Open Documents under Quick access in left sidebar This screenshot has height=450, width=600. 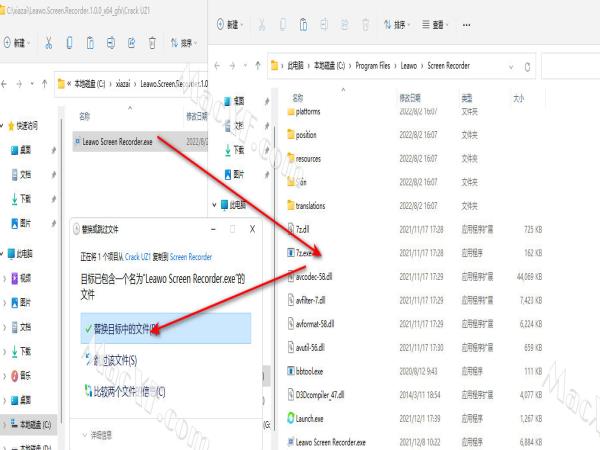pyautogui.click(x=21, y=174)
